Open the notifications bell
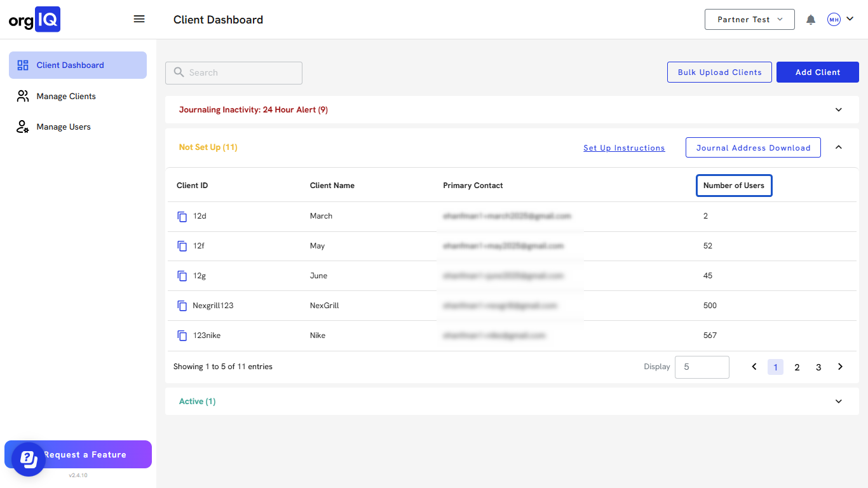 click(811, 20)
